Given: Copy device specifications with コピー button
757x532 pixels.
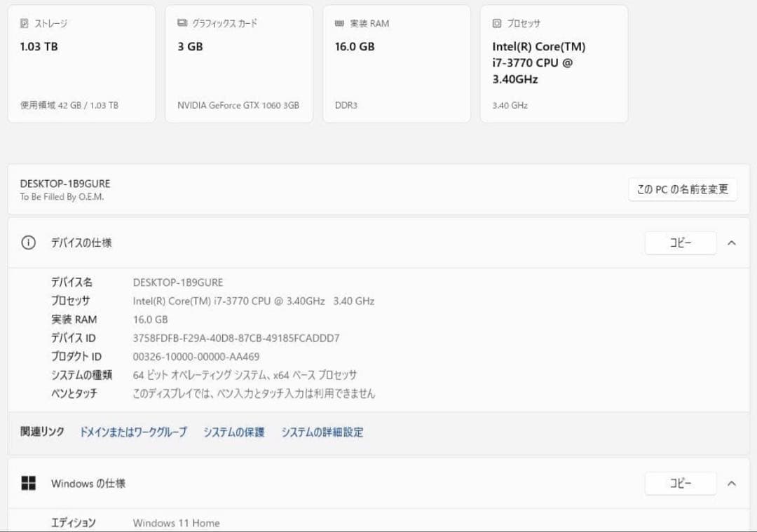Looking at the screenshot, I should pyautogui.click(x=681, y=243).
